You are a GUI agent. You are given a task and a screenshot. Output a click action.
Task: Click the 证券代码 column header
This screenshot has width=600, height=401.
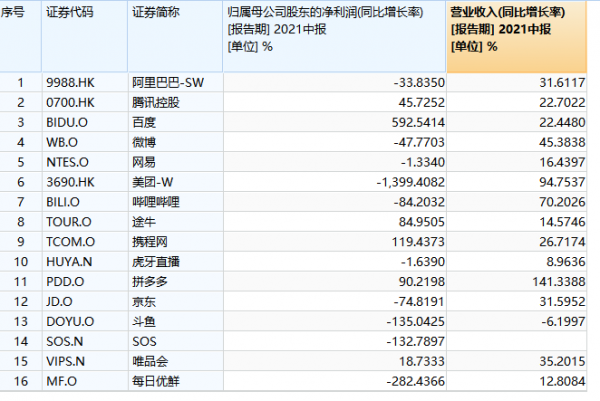85,36
